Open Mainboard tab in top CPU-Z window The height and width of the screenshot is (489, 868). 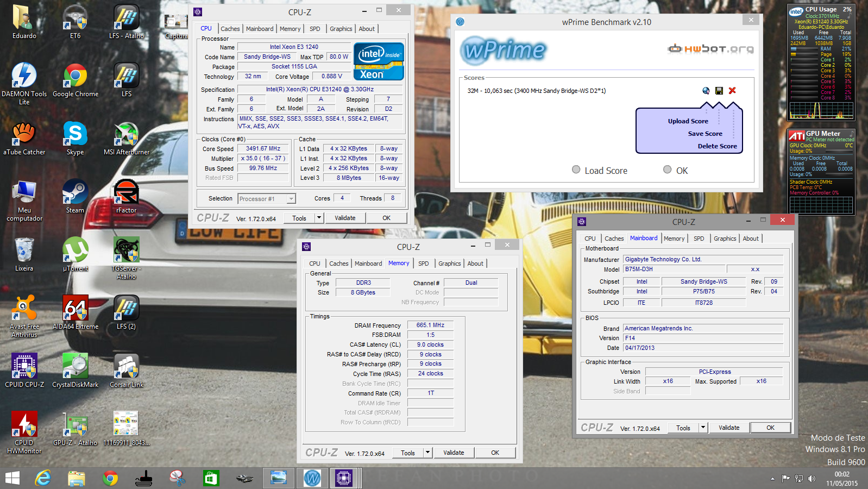coord(260,29)
